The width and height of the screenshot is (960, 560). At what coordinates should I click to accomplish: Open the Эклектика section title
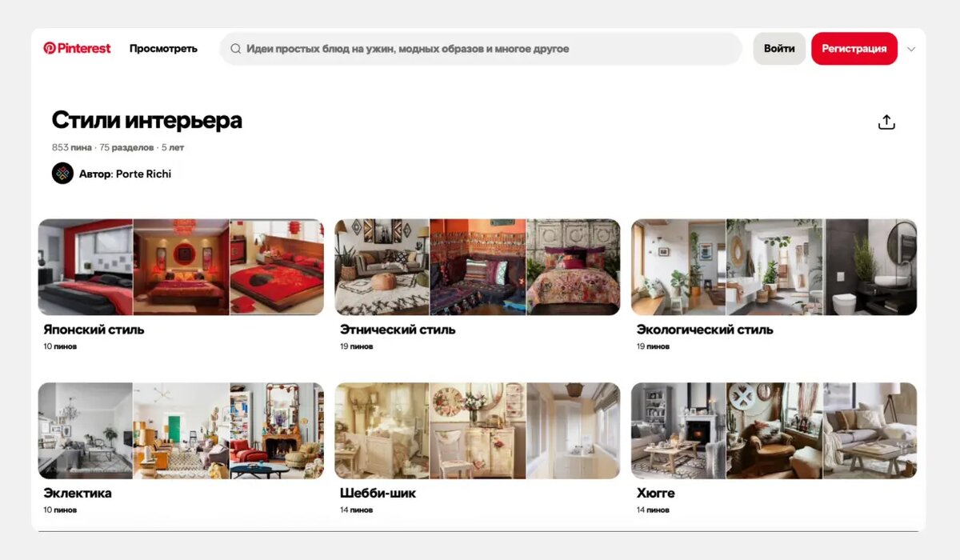pyautogui.click(x=78, y=493)
